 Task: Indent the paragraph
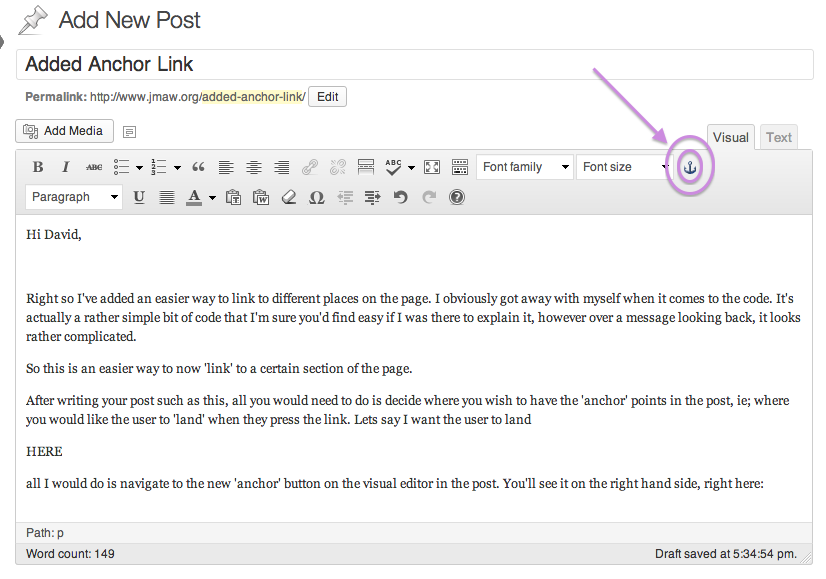pyautogui.click(x=373, y=198)
